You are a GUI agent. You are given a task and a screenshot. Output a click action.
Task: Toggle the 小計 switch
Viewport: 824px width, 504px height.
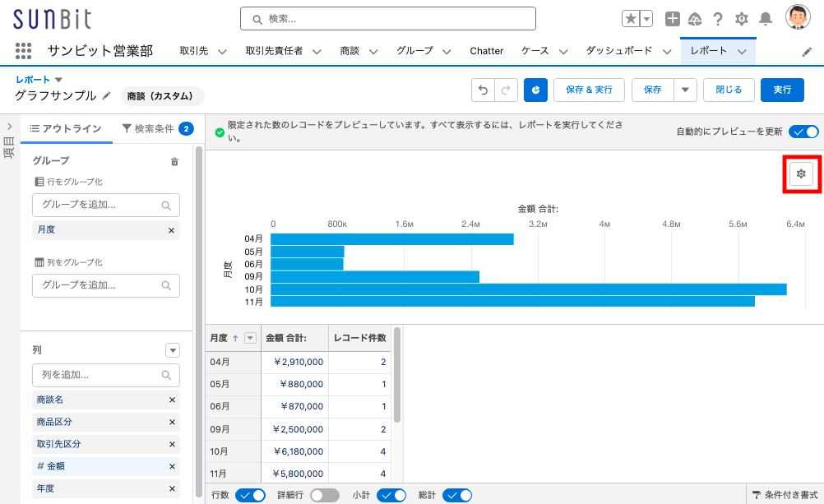tap(391, 495)
